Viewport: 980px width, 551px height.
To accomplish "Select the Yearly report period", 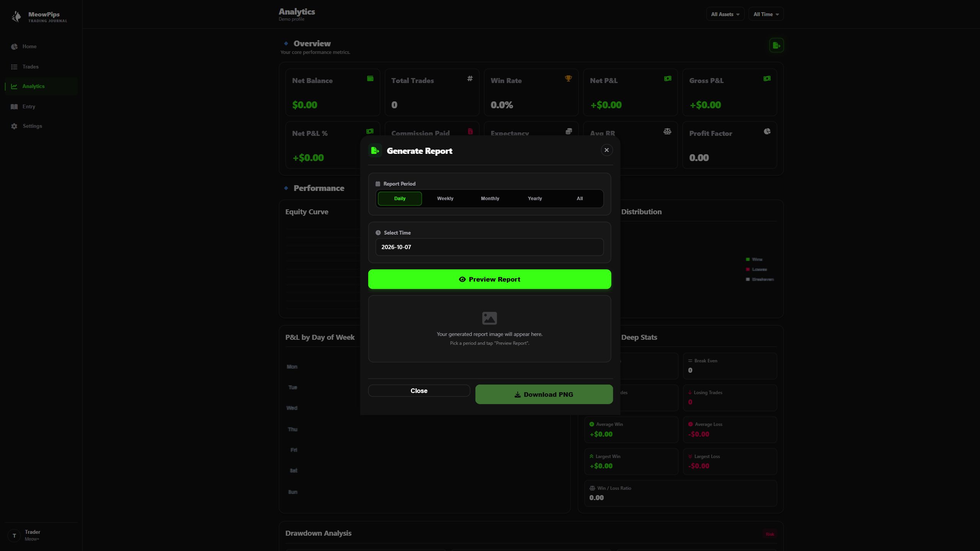I will (535, 199).
